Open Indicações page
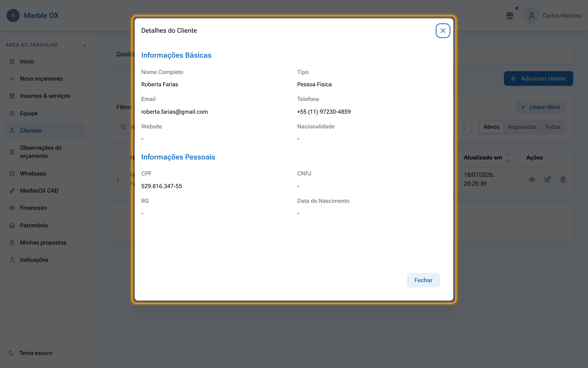 [45, 260]
